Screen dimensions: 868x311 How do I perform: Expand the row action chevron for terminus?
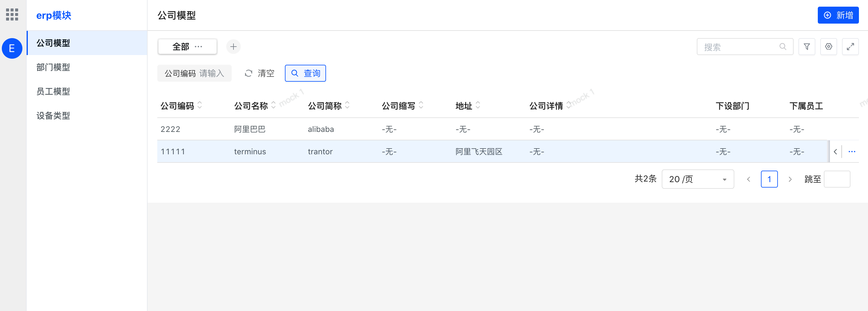click(835, 152)
